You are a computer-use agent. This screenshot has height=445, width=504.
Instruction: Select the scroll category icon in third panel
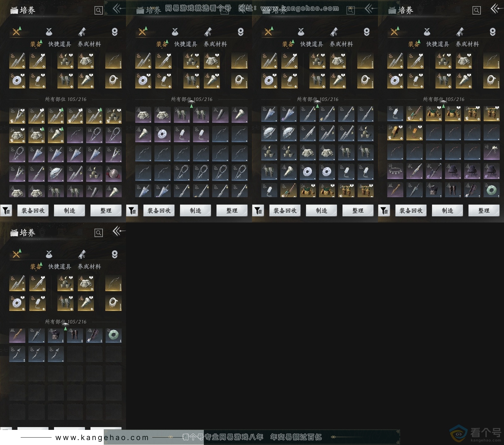point(334,32)
